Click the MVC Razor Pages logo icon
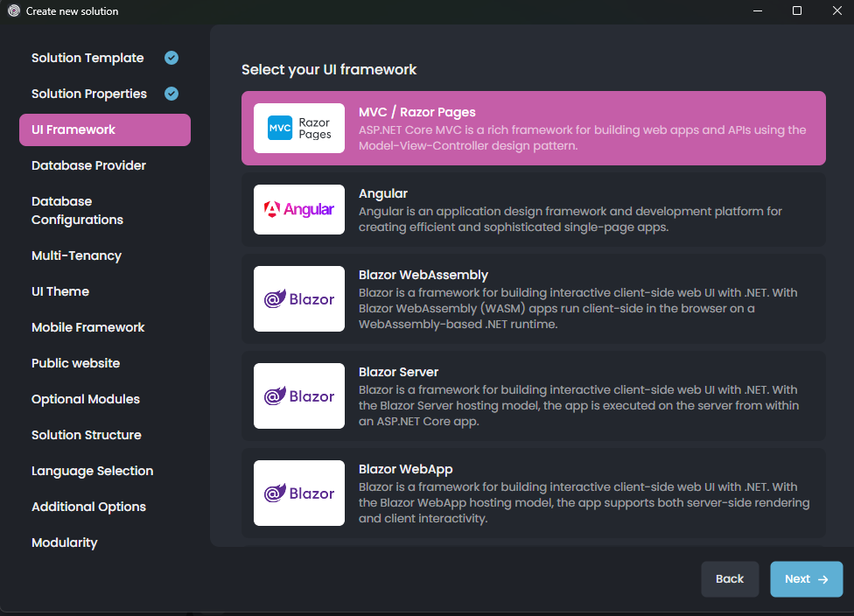The width and height of the screenshot is (854, 616). [298, 127]
